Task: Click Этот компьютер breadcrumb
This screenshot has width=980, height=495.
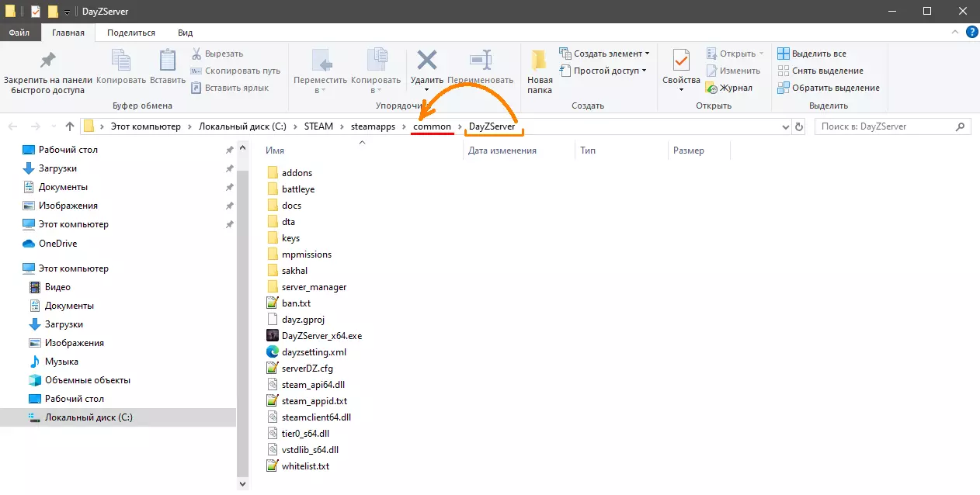Action: (x=144, y=126)
